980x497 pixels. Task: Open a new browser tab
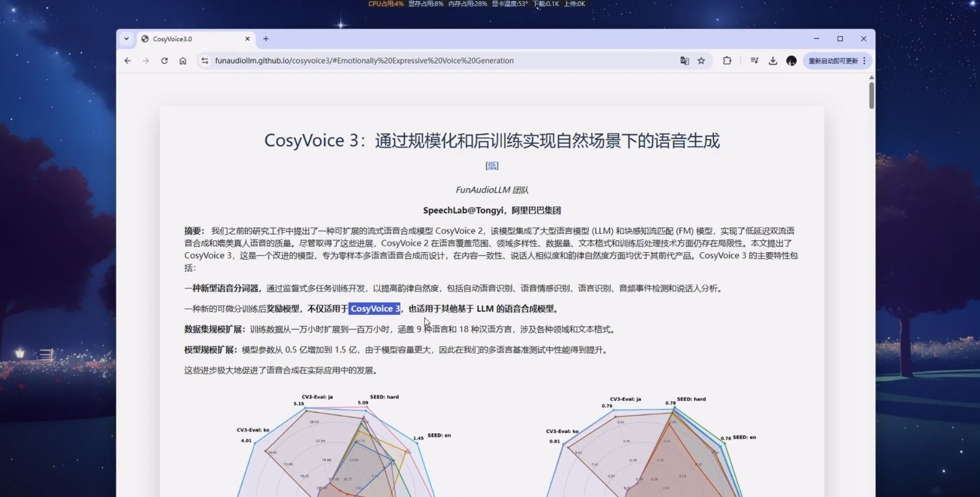pyautogui.click(x=266, y=39)
